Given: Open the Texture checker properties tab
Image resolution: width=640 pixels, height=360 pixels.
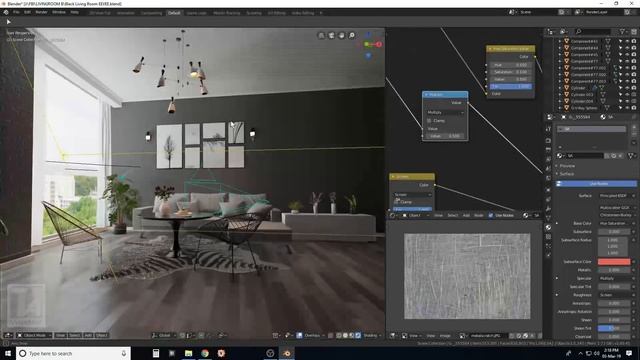Looking at the screenshot, I should click(548, 237).
